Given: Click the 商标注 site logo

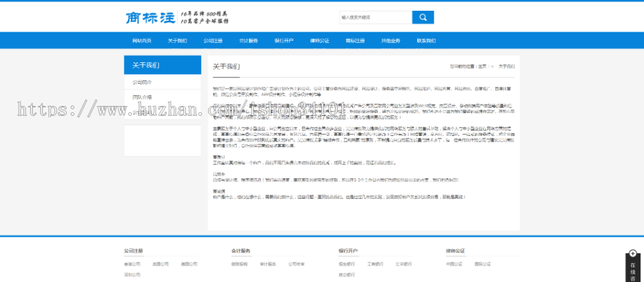Looking at the screenshot, I should (151, 18).
